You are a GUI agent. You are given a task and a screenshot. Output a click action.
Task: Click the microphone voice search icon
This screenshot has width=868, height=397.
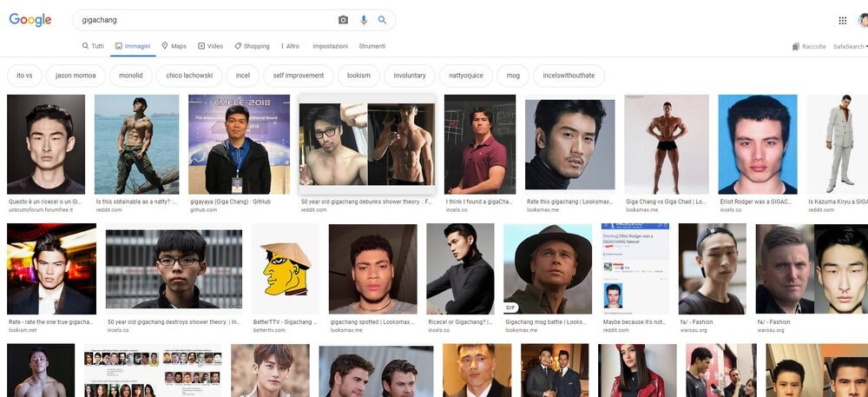pos(364,20)
